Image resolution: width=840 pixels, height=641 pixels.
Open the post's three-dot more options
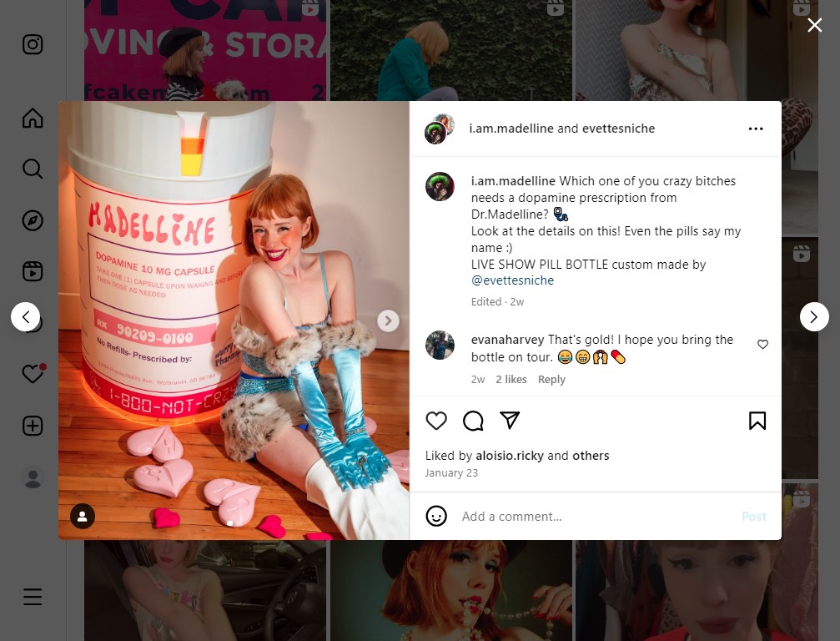(756, 129)
